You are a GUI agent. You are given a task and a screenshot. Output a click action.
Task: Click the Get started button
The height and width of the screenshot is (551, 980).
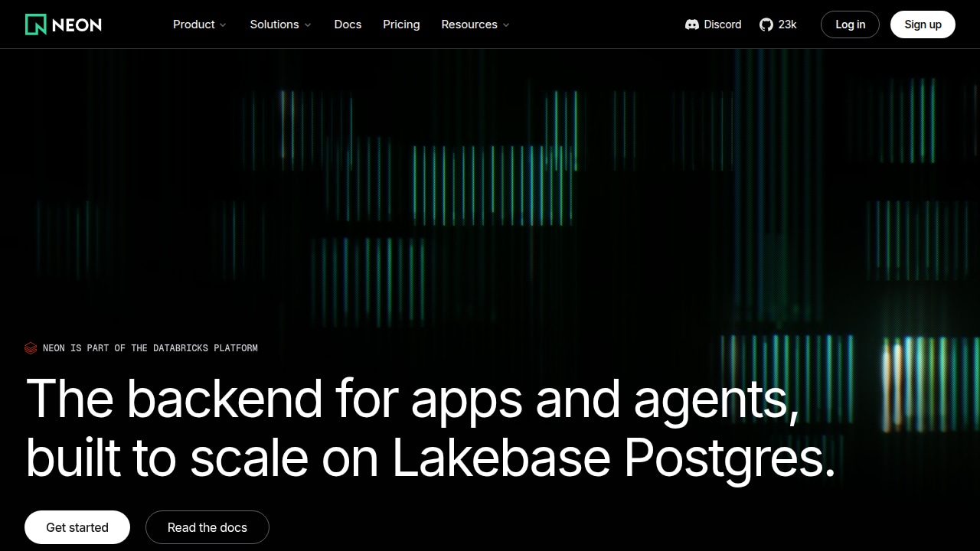click(x=77, y=527)
